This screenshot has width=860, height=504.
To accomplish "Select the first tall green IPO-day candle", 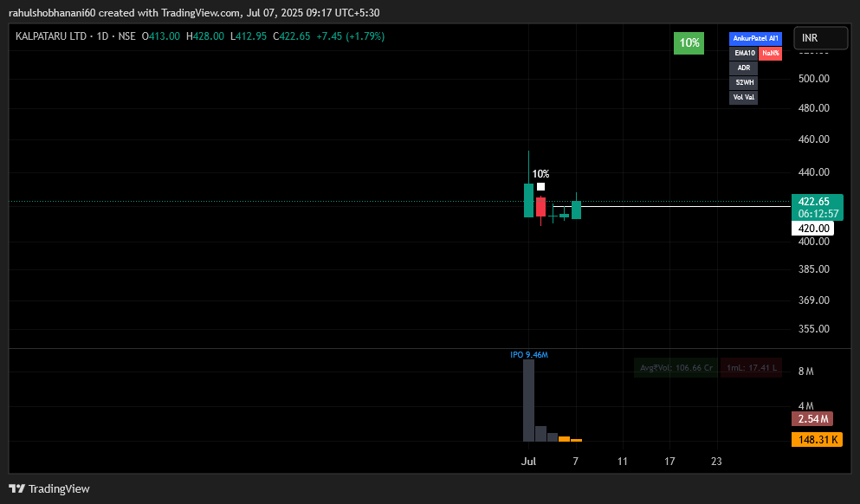I will [528, 200].
